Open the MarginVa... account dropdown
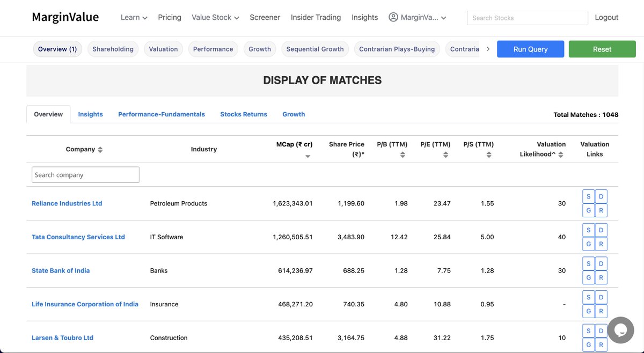The width and height of the screenshot is (644, 353). click(x=418, y=17)
